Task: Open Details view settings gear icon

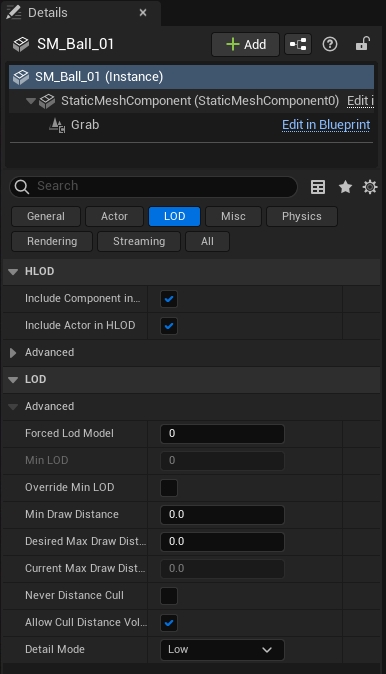Action: click(x=370, y=187)
